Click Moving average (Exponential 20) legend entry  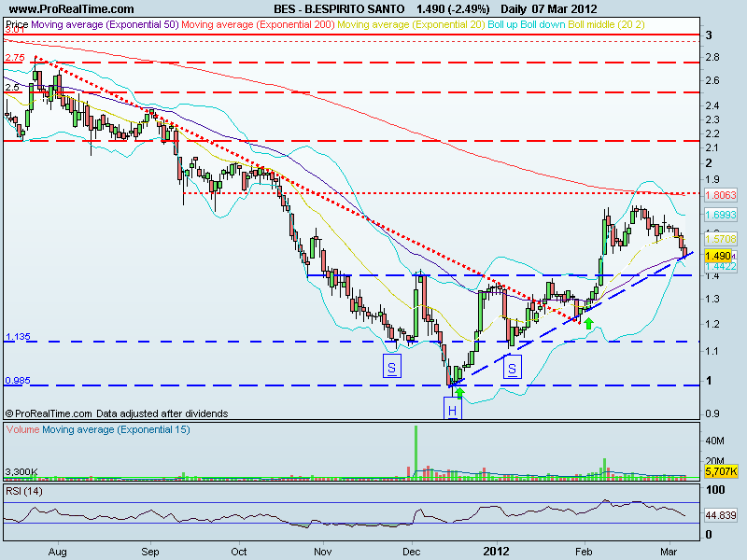click(x=411, y=24)
